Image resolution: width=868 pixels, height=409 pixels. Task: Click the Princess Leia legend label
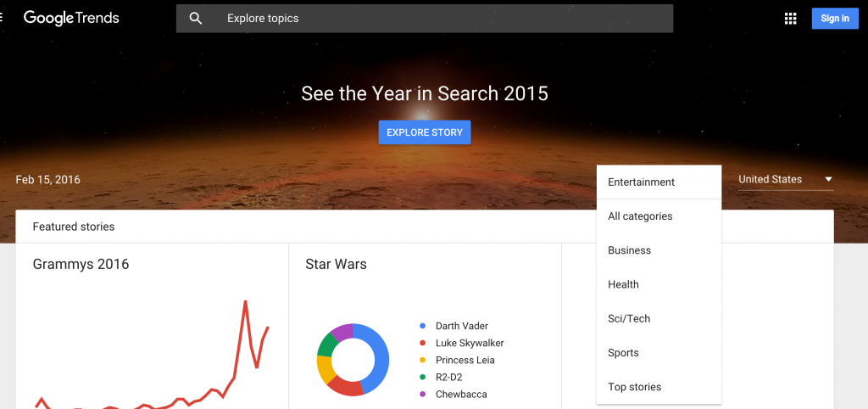click(465, 361)
